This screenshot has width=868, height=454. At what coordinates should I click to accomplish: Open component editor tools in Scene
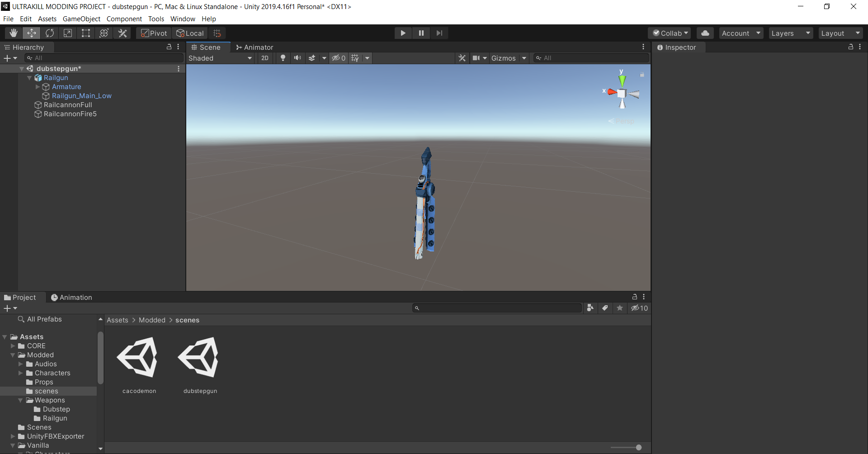pyautogui.click(x=462, y=58)
